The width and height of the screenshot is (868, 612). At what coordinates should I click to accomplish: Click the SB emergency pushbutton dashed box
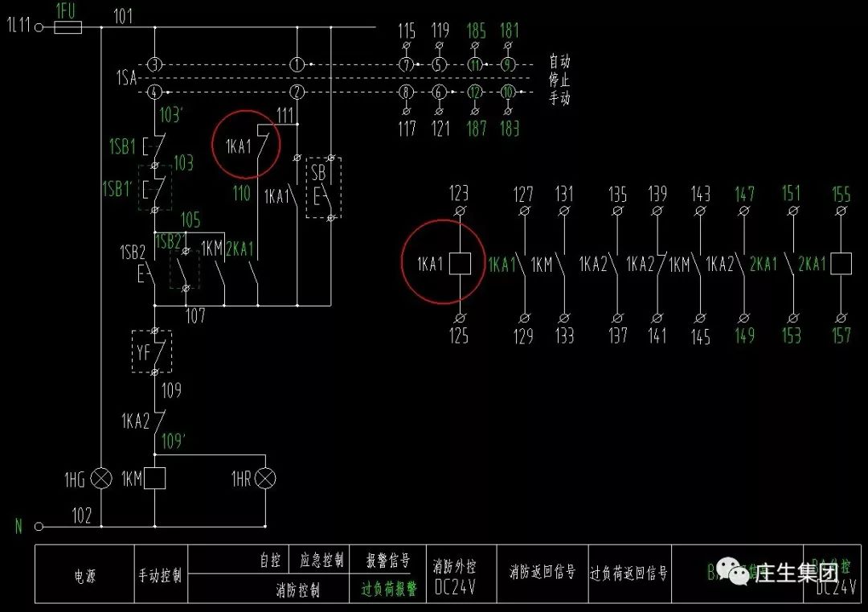[323, 187]
